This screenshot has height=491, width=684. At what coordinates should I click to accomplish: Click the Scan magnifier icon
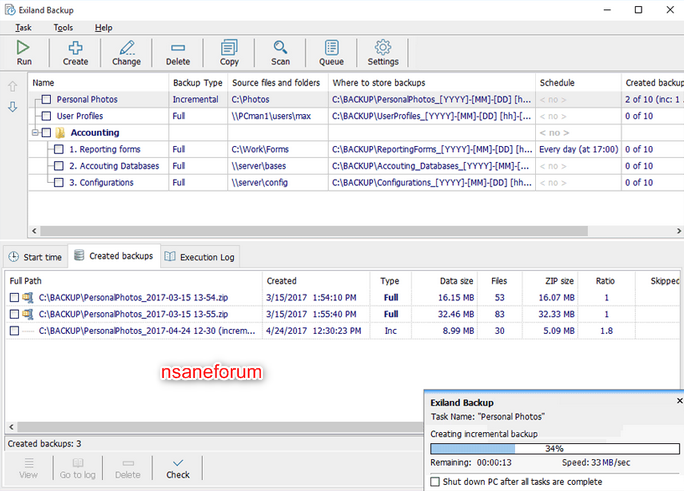(x=280, y=47)
